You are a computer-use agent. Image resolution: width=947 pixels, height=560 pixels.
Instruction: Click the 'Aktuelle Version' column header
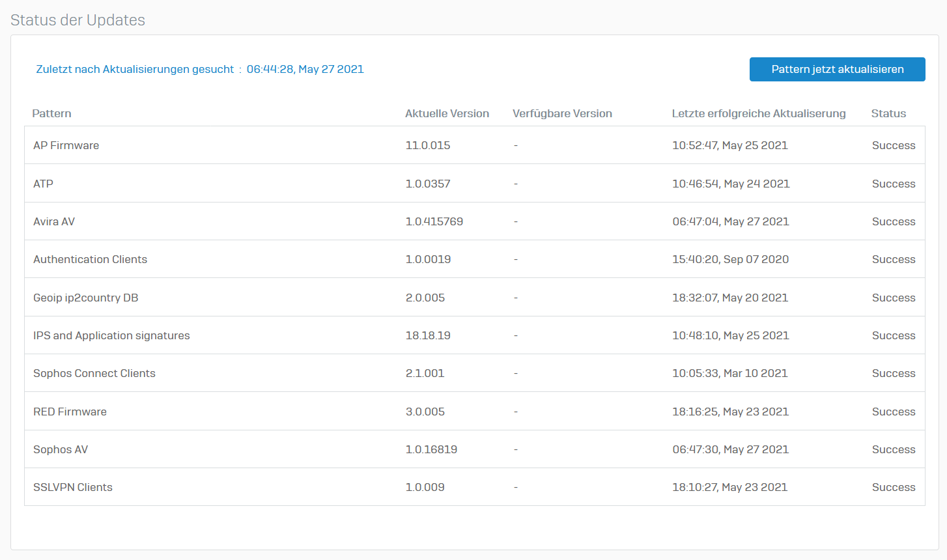point(447,113)
